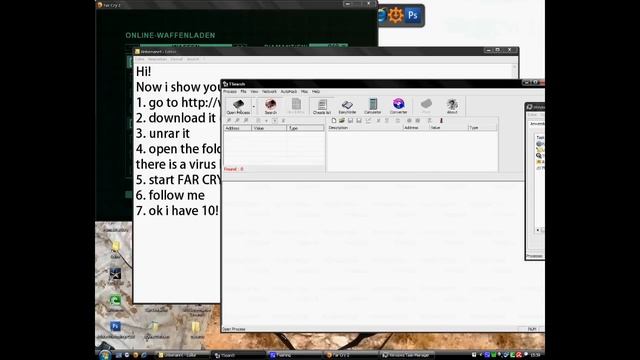Screen dimensions: 640x360
Task: Open the Cheats list toolbar button
Action: (322, 106)
